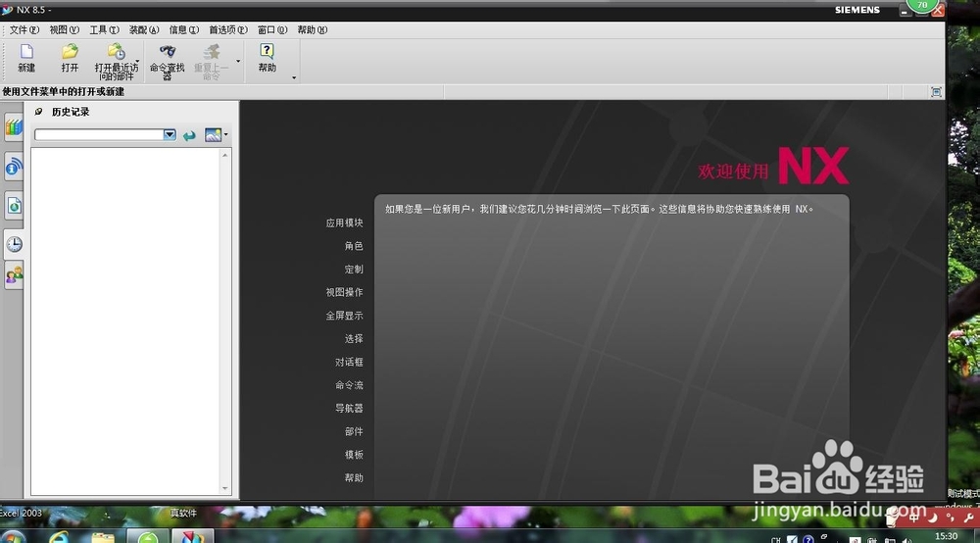This screenshot has width=980, height=543.
Task: Select 部件 on the welcome page
Action: tap(353, 431)
